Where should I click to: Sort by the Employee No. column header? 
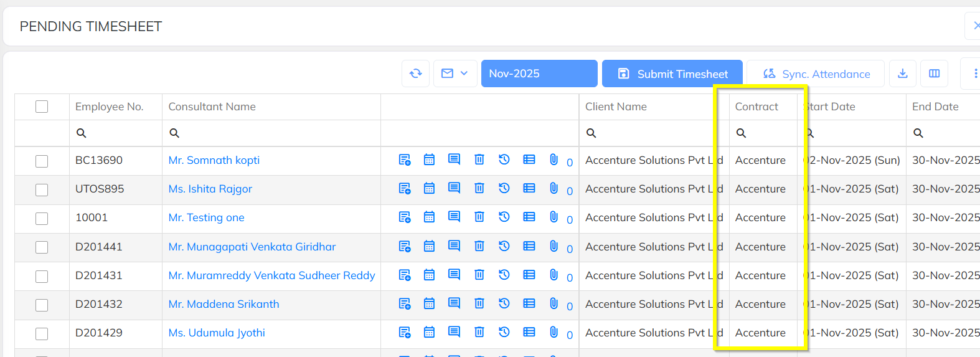(110, 107)
